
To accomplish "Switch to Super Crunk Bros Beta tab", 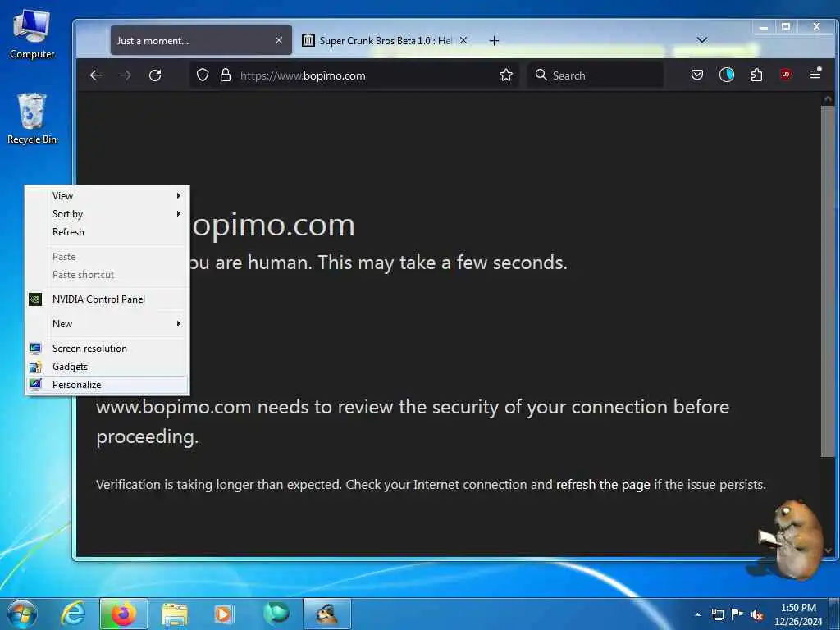I will pyautogui.click(x=385, y=41).
